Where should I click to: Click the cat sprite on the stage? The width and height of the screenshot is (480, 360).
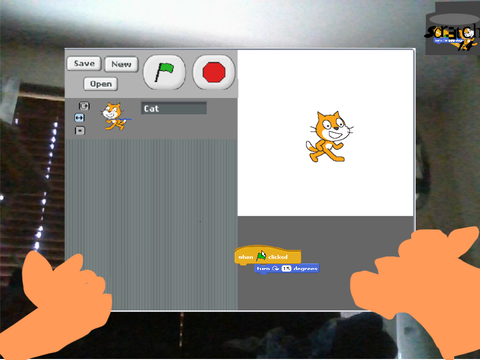pos(328,137)
